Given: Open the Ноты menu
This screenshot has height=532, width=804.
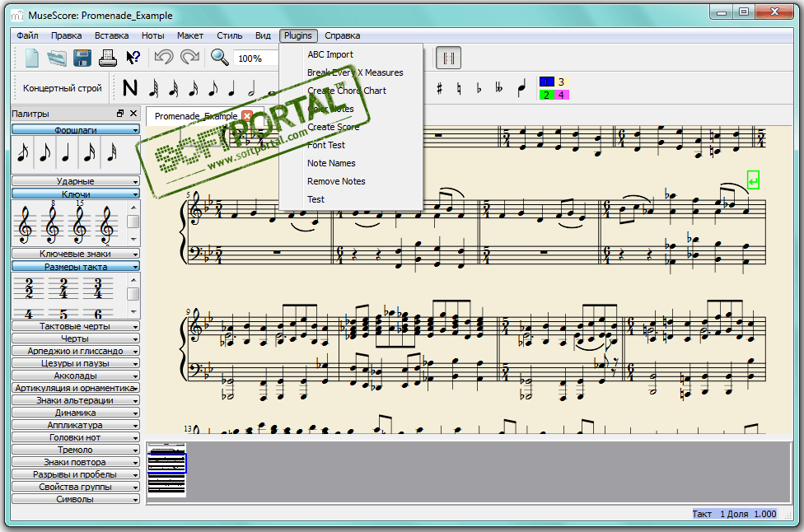Looking at the screenshot, I should pos(152,35).
